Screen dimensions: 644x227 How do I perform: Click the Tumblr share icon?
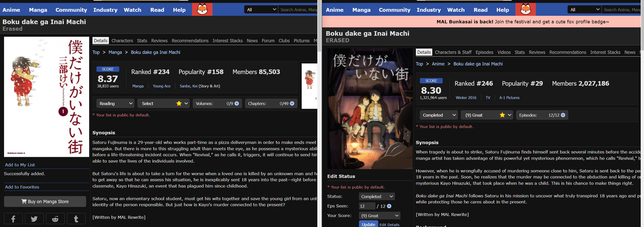point(76,219)
